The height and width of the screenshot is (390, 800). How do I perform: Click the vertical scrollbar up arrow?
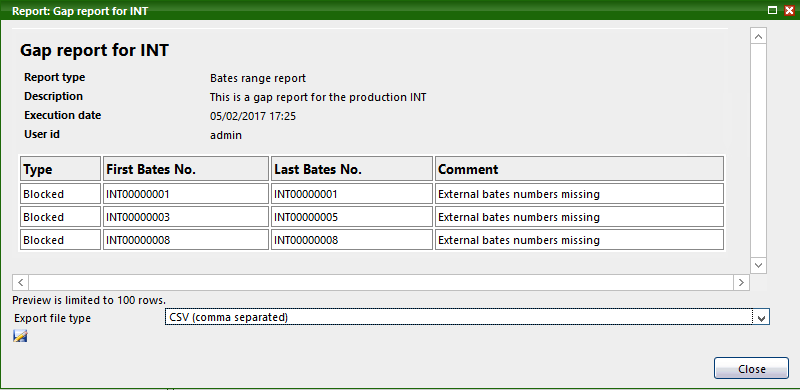click(x=758, y=36)
